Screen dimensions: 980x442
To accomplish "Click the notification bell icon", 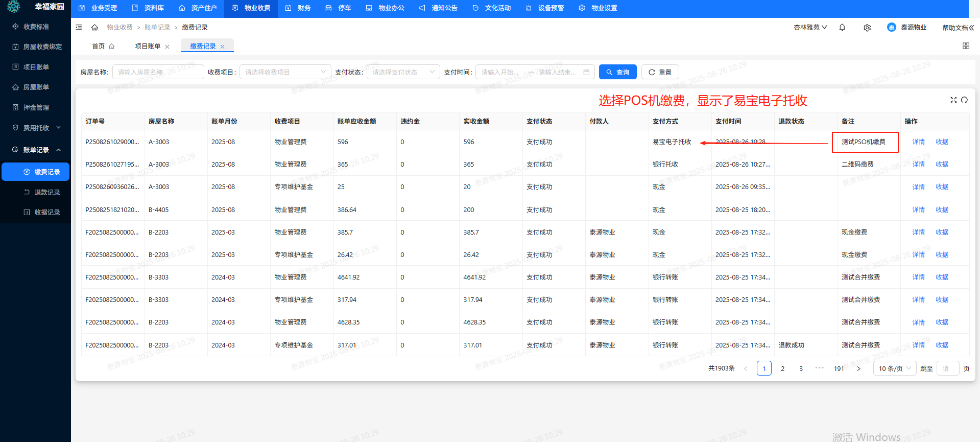I will pos(842,28).
